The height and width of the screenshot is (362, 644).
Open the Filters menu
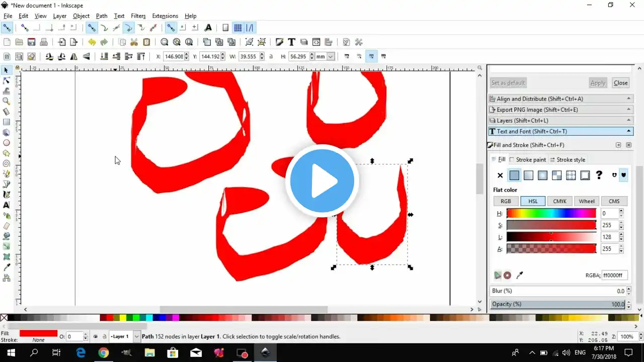tap(138, 16)
